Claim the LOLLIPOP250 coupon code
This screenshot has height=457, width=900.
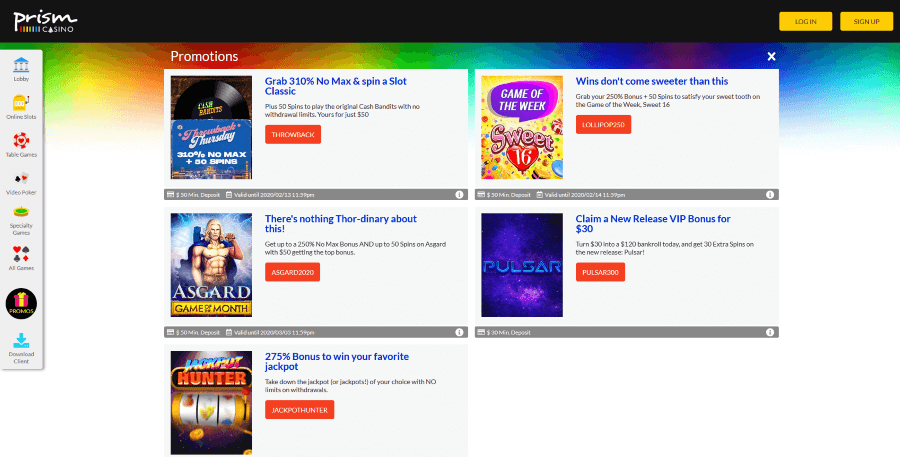(x=603, y=125)
